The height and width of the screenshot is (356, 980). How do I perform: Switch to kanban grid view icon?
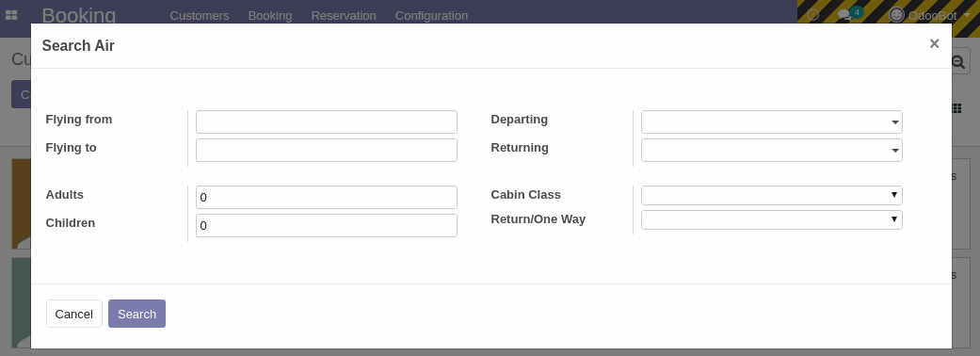(956, 108)
